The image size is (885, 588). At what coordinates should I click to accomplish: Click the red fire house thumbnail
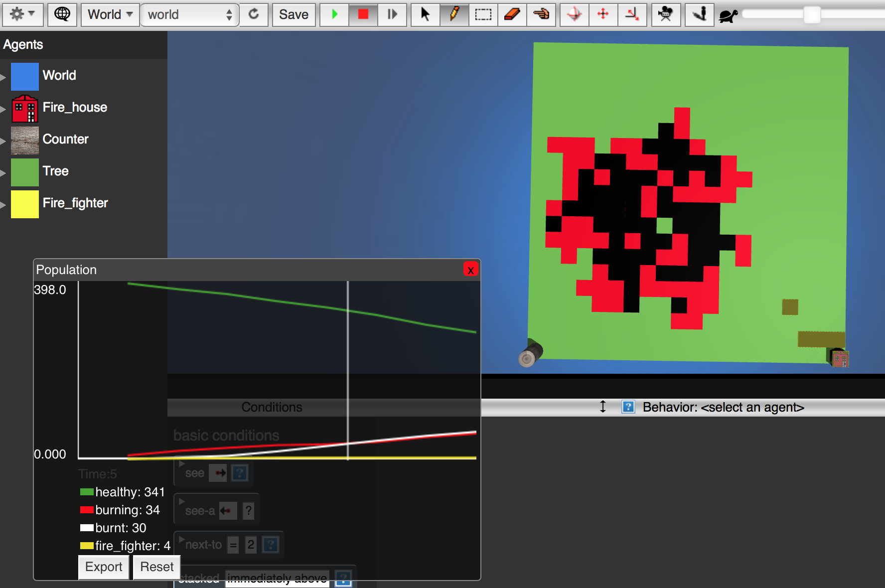click(25, 108)
